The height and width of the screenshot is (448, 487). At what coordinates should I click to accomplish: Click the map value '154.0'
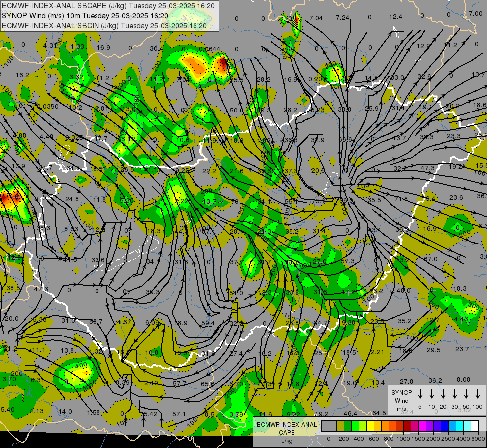[235, 293]
